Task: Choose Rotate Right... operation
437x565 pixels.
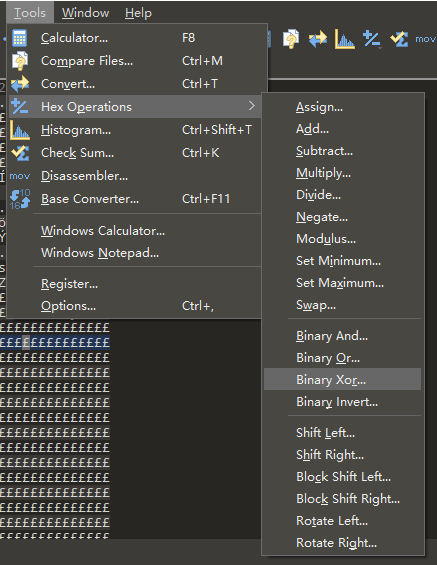Action: (336, 543)
